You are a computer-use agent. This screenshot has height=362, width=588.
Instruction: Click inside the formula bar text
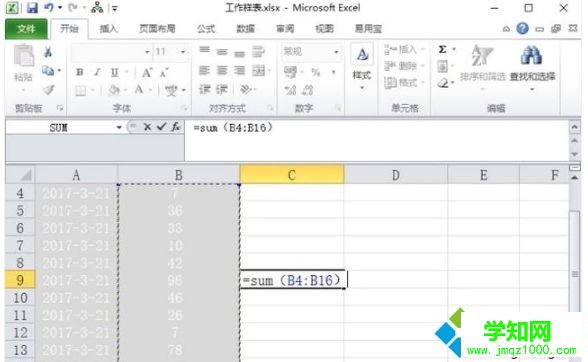(x=232, y=128)
